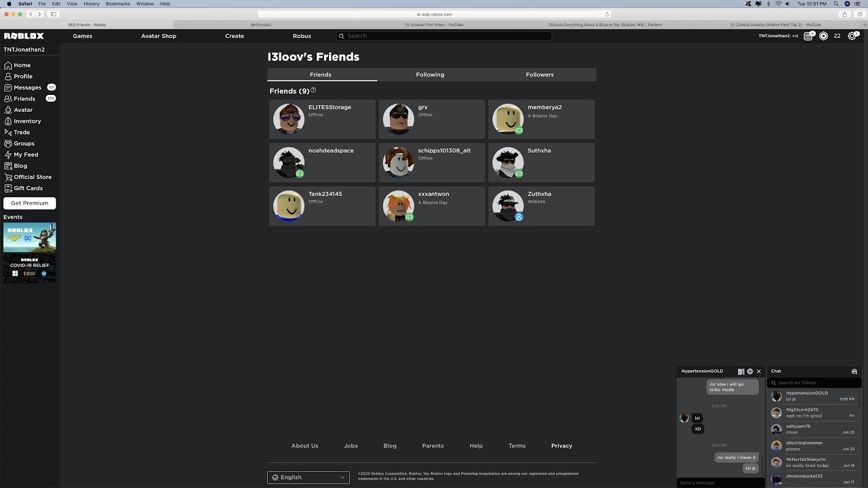Open the Privacy link in the footer
This screenshot has height=488, width=868.
point(561,446)
